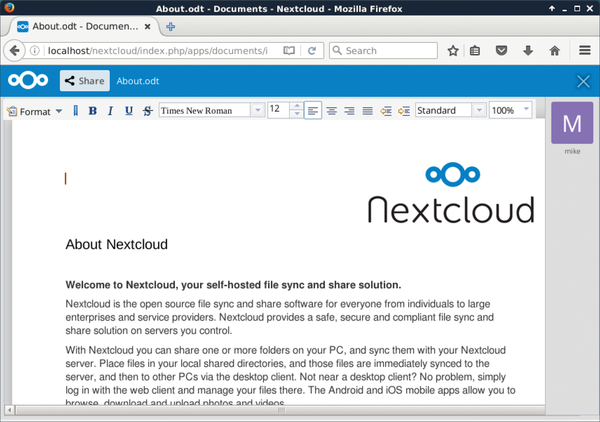Image resolution: width=600 pixels, height=422 pixels.
Task: Open the Firefox hamburger menu
Action: pos(584,51)
